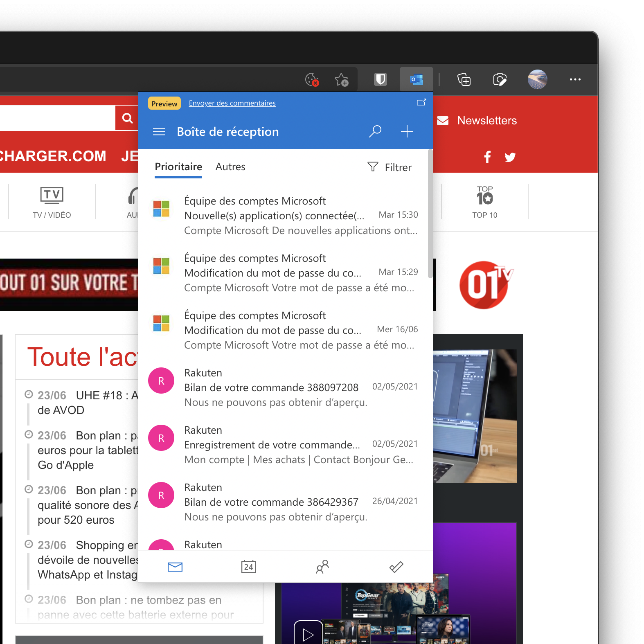
Task: Open the browser profile avatar
Action: click(537, 79)
